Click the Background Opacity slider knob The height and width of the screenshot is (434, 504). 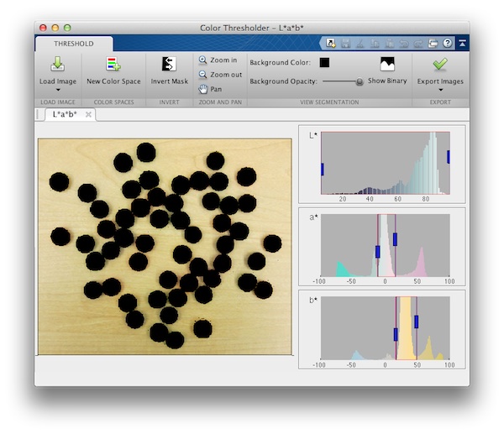[360, 81]
